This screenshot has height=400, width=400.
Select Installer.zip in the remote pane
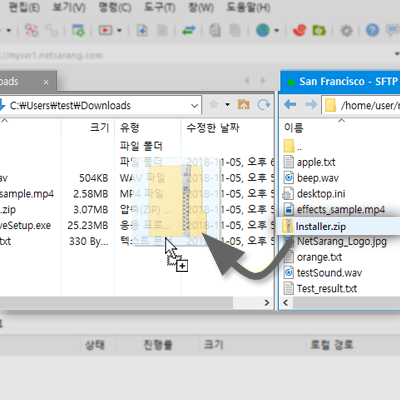click(338, 226)
